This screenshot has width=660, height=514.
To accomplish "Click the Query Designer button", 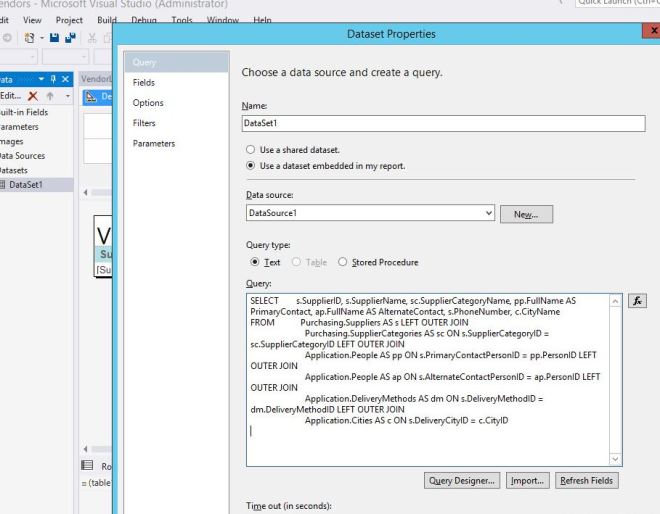I will [x=461, y=480].
